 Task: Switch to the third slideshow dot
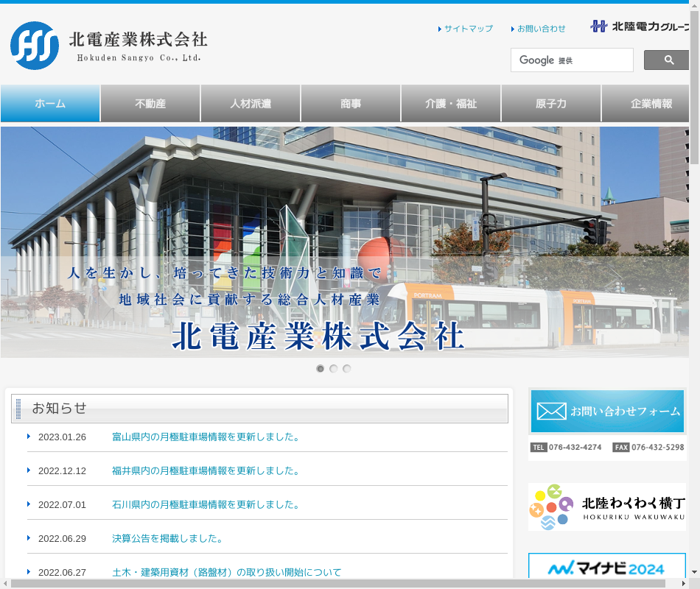[347, 369]
